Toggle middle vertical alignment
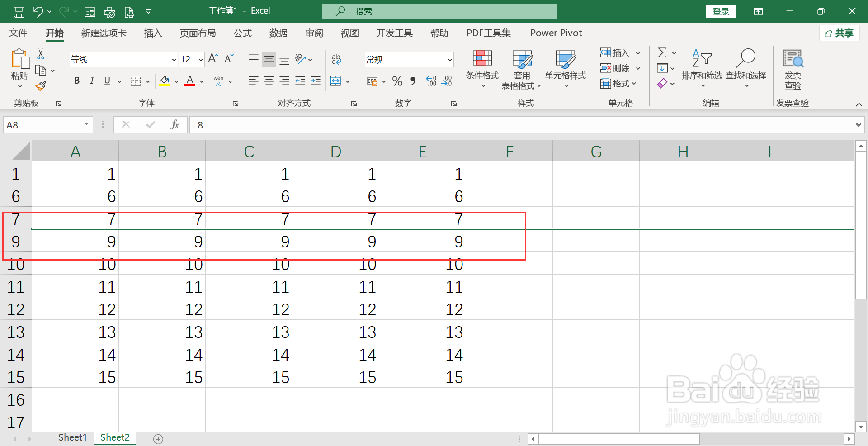The height and width of the screenshot is (446, 868). pyautogui.click(x=269, y=59)
